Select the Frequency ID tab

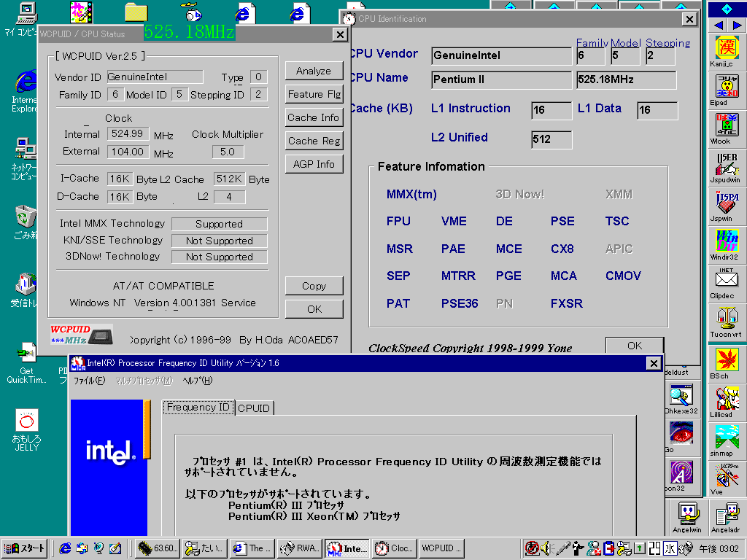click(x=198, y=407)
